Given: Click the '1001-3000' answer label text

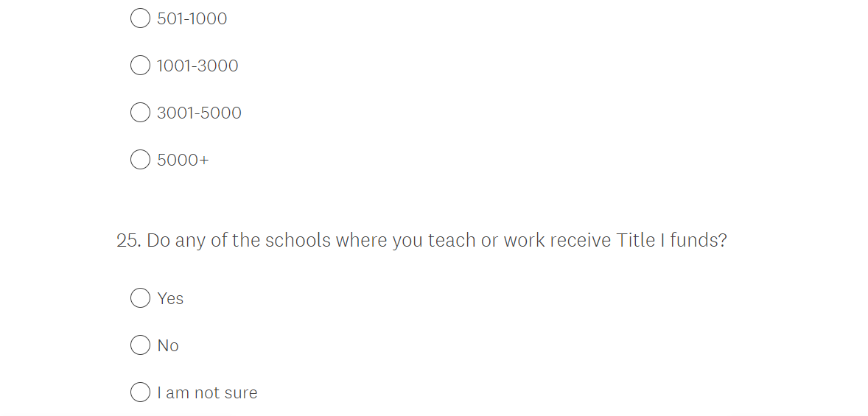Looking at the screenshot, I should [x=197, y=66].
